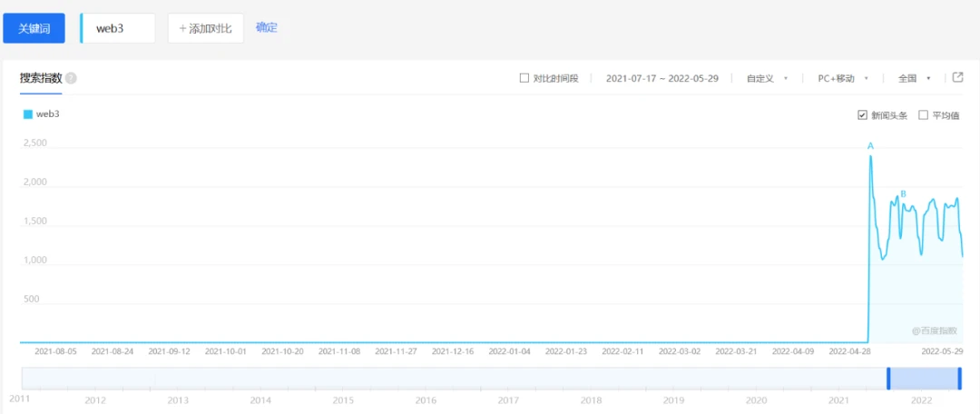
Task: Click the selected range on the timeline slider
Action: tap(924, 379)
